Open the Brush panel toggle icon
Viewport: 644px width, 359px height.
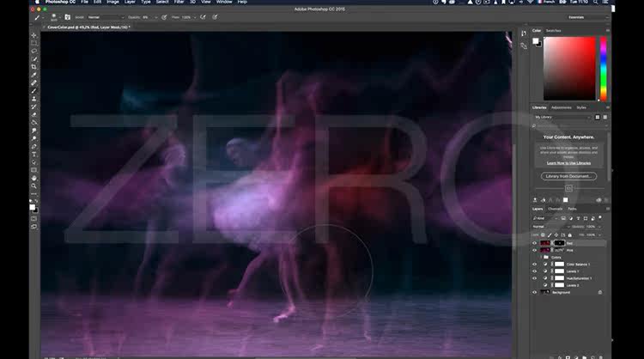point(67,17)
